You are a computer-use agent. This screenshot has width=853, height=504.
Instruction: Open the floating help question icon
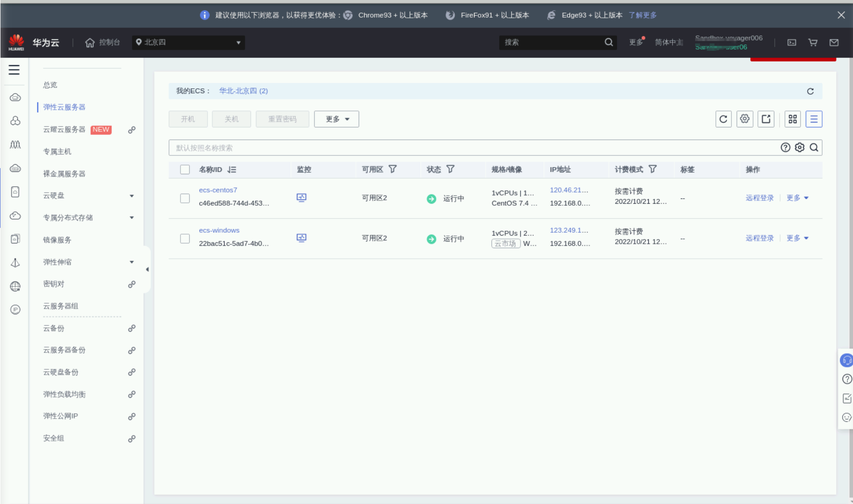click(847, 379)
